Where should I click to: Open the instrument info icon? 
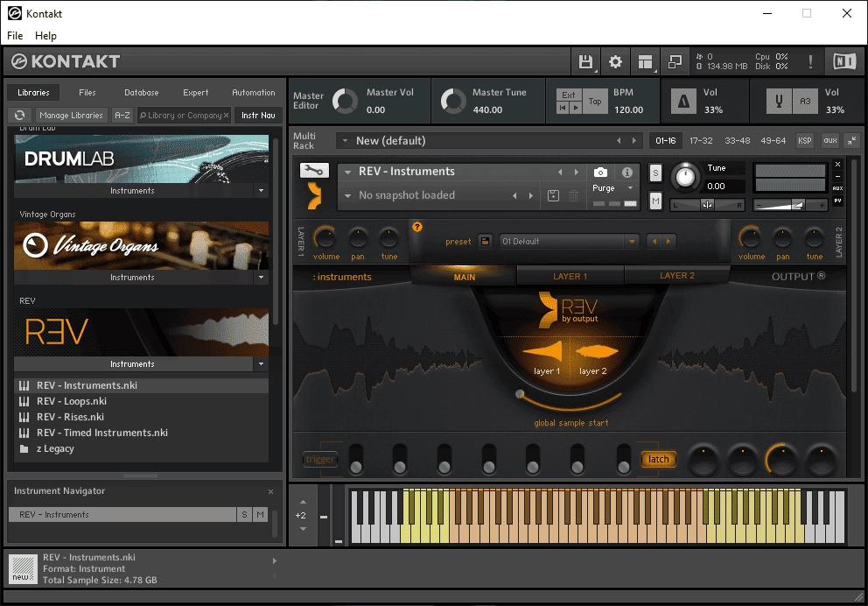click(x=626, y=173)
